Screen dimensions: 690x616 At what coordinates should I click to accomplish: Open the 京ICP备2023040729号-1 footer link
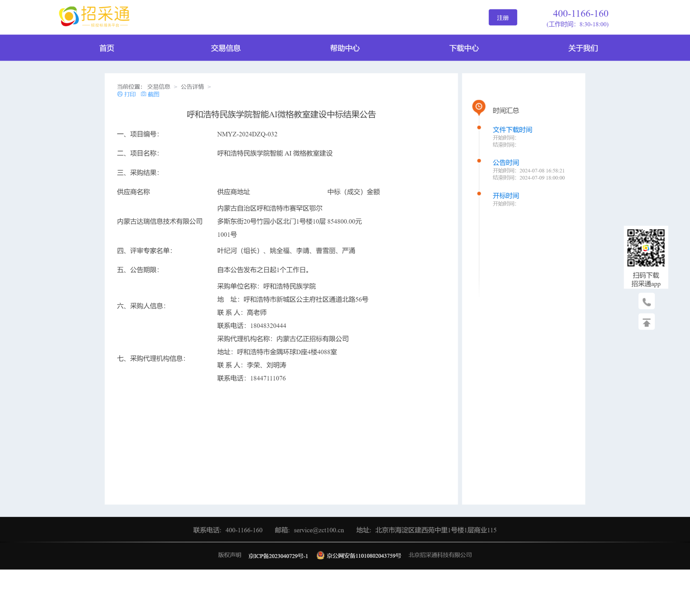click(x=278, y=556)
